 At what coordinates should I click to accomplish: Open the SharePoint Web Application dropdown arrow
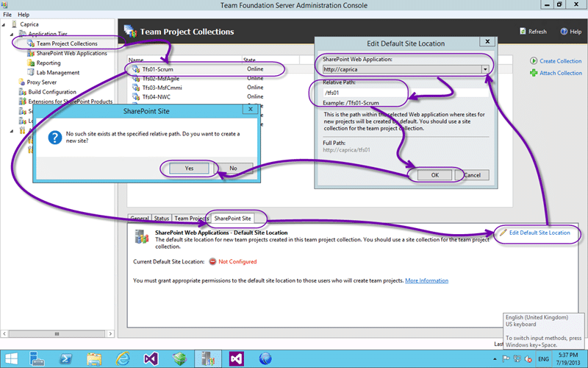[485, 69]
